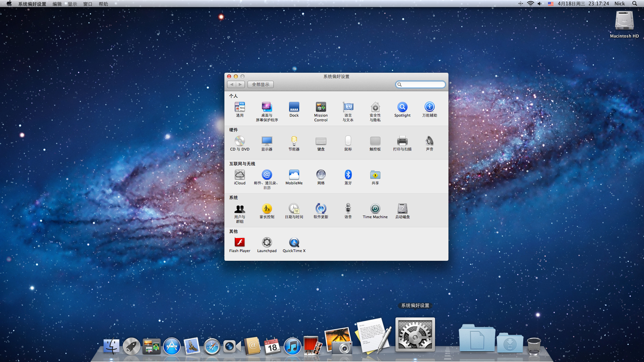Open the Bluetooth (蓝牙) pane

[348, 175]
